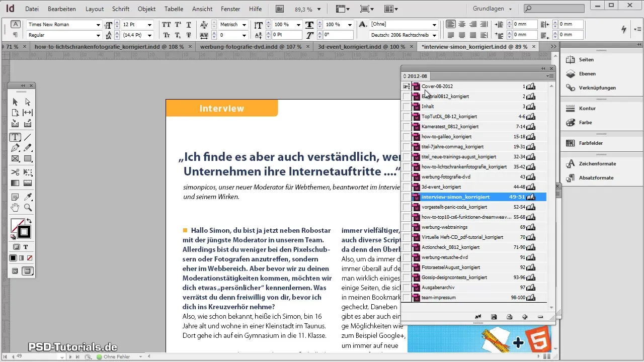Viewport: 644px width, 362px height.
Task: Open Adobe Bridge with the Br button
Action: 280,9
